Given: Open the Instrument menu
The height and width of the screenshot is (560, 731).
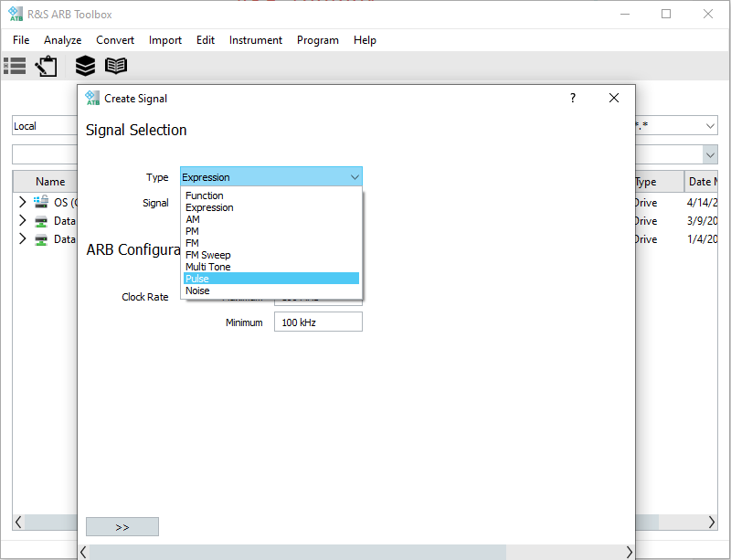Looking at the screenshot, I should (256, 40).
